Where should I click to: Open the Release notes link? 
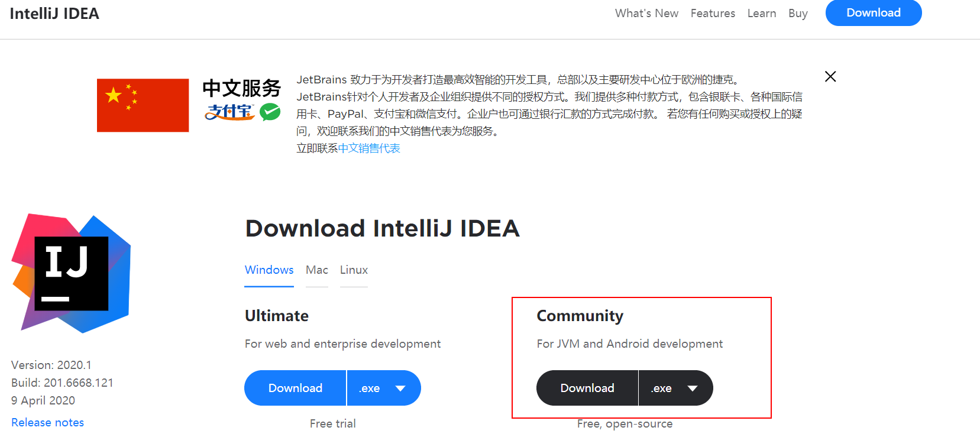pos(47,422)
